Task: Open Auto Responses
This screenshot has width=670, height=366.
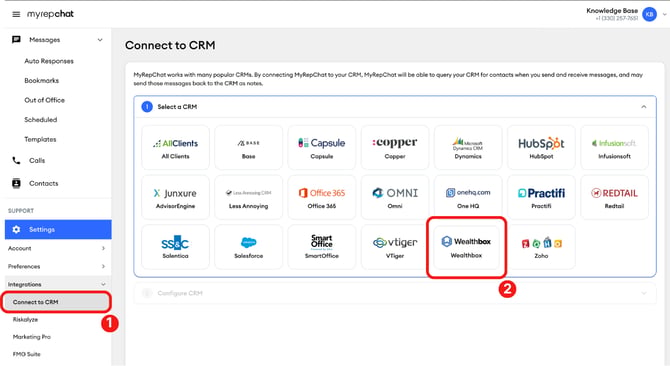Action: click(x=49, y=61)
